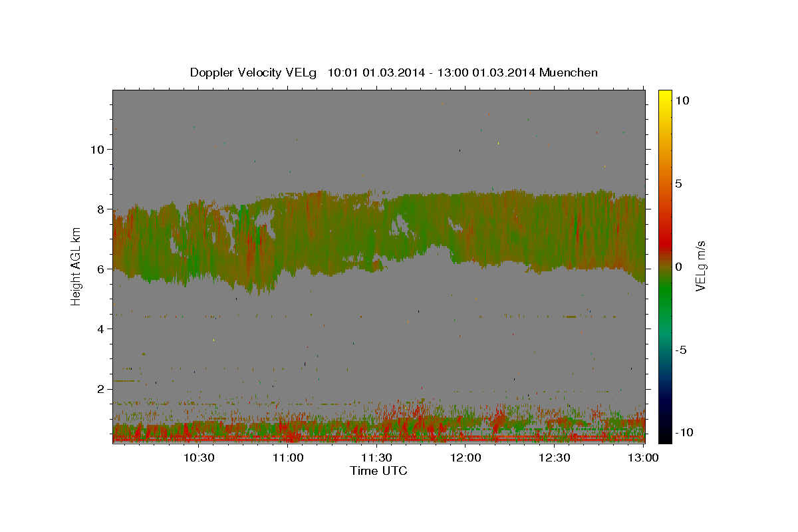This screenshot has height=532, width=798.
Task: Click the colorbar value 0 label
Action: click(679, 267)
